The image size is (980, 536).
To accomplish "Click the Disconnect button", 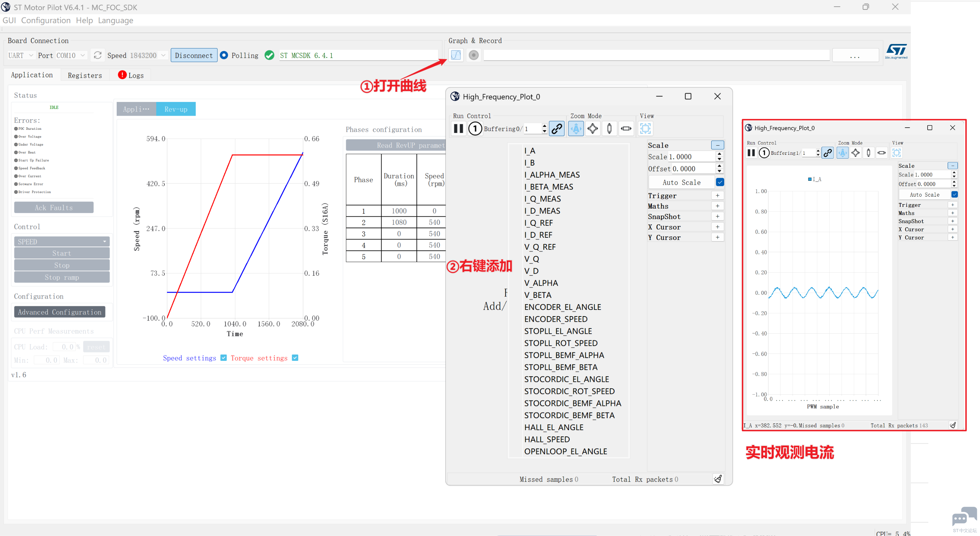I will (x=194, y=55).
